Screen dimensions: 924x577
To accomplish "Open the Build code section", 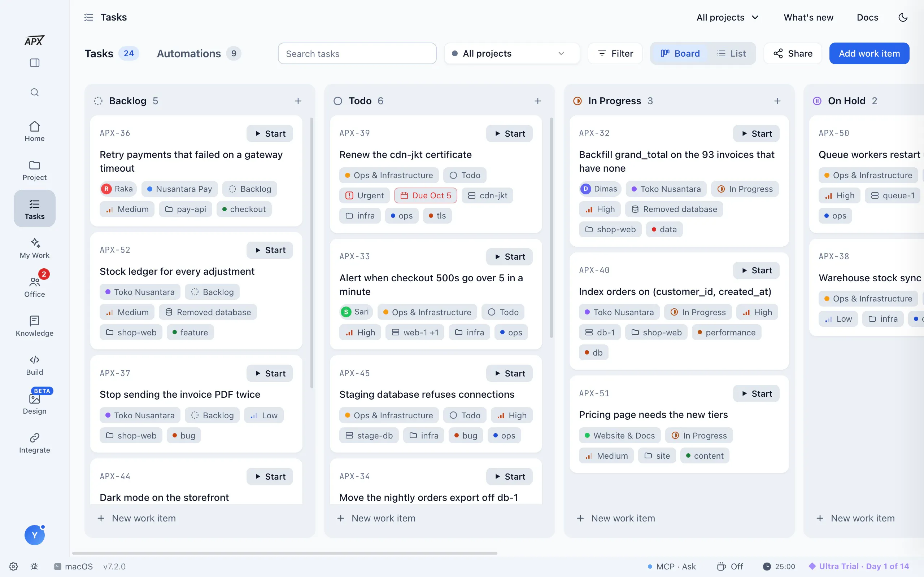I will (x=34, y=365).
